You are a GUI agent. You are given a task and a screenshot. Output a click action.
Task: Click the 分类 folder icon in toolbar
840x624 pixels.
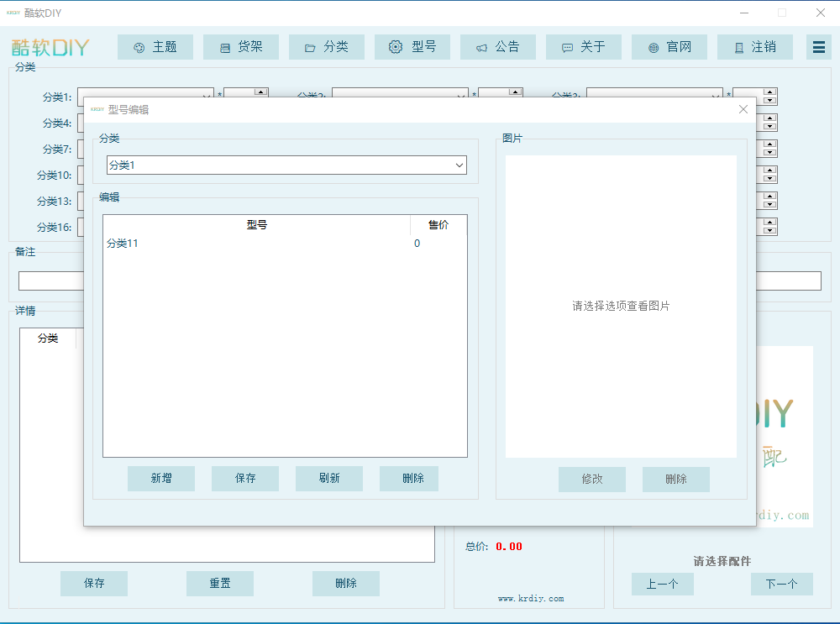310,48
